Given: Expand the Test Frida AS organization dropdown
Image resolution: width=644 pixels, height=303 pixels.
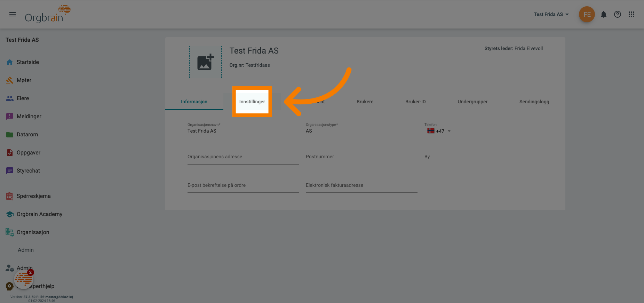Looking at the screenshot, I should pyautogui.click(x=551, y=14).
